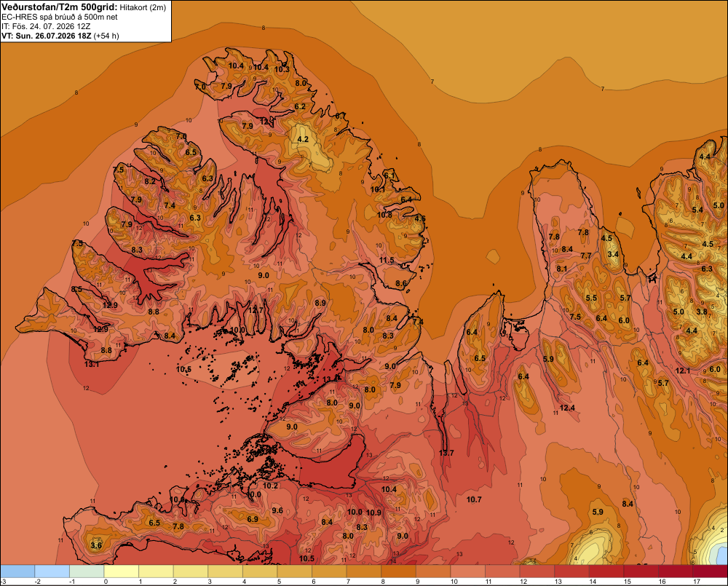Click the 'Hitakort (2m)' label
The image size is (728, 586).
tap(143, 7)
